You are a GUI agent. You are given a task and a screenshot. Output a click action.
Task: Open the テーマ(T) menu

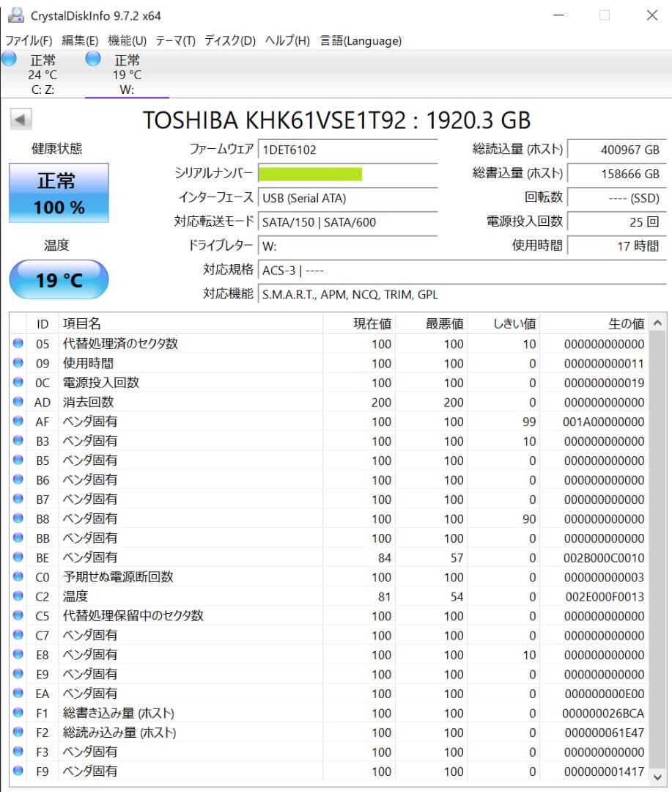click(x=174, y=41)
